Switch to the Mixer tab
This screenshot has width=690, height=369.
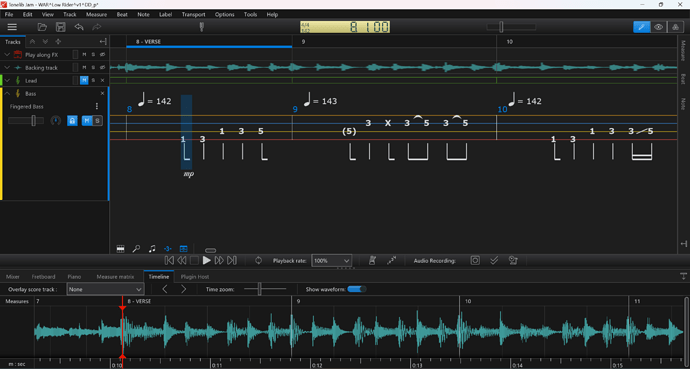(13, 277)
